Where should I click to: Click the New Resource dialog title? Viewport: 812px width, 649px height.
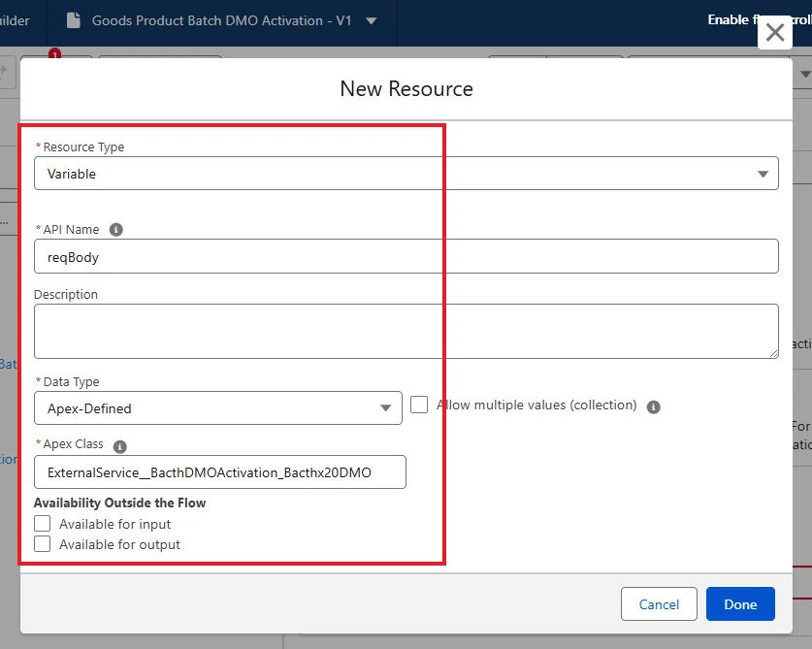coord(406,88)
